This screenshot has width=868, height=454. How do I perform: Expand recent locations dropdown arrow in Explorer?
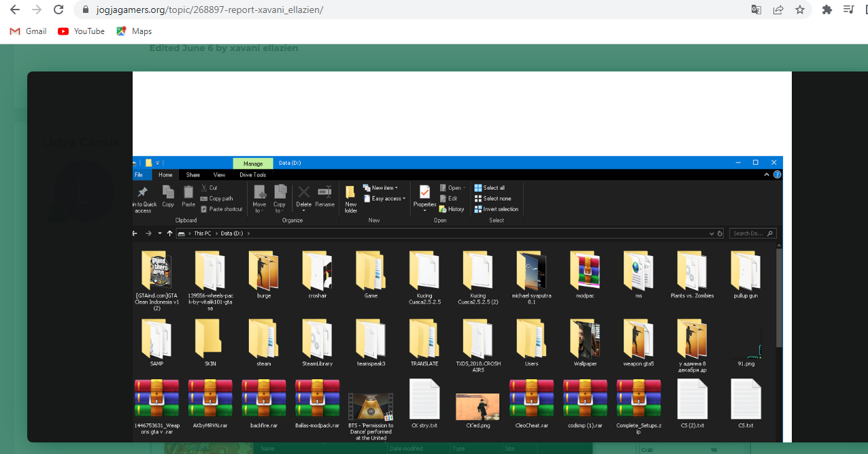[160, 233]
